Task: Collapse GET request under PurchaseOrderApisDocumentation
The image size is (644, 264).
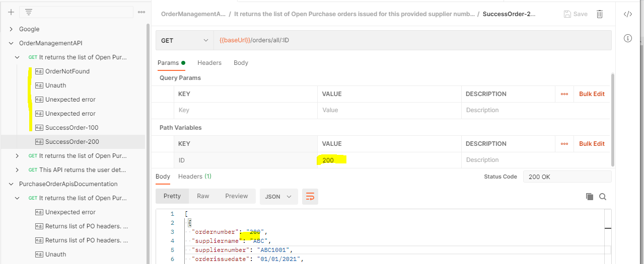Action: (17, 198)
